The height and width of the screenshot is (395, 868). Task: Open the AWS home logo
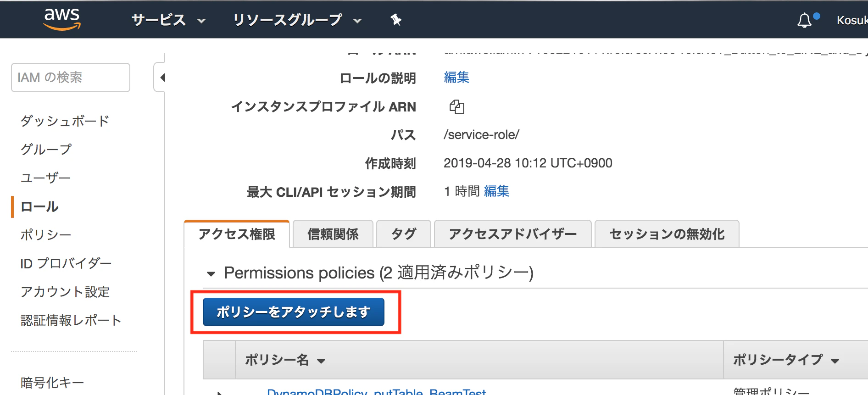click(62, 19)
